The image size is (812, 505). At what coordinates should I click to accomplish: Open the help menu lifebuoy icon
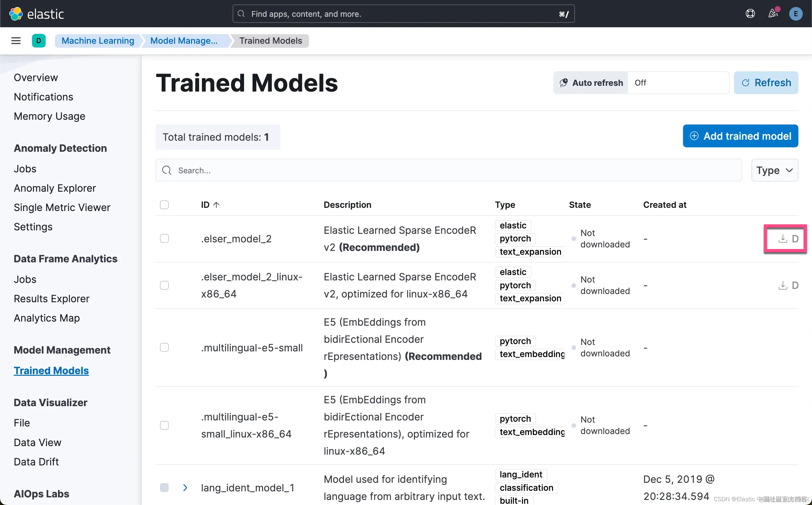pyautogui.click(x=750, y=14)
